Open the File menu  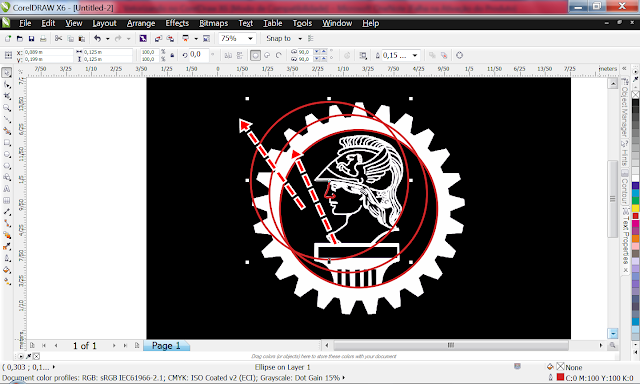click(x=25, y=23)
